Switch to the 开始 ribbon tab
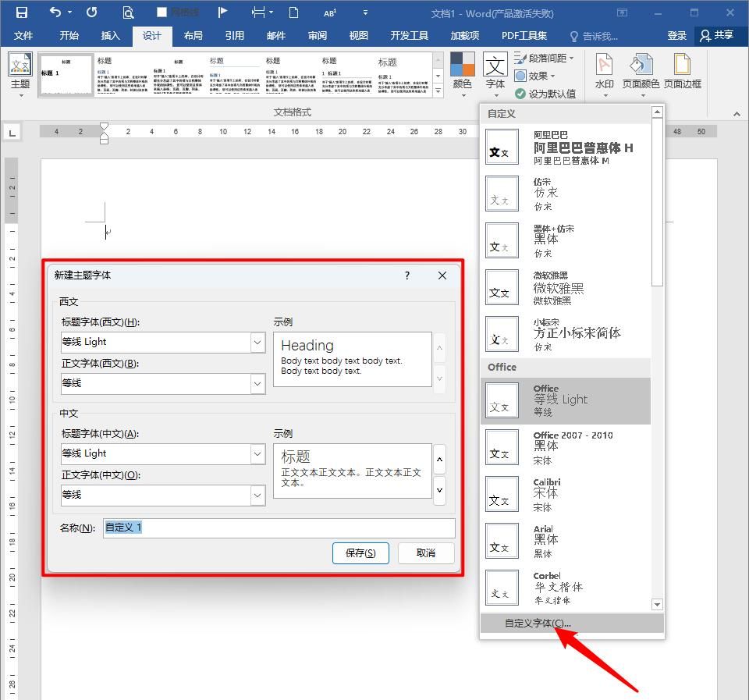Image resolution: width=749 pixels, height=700 pixels. [69, 35]
